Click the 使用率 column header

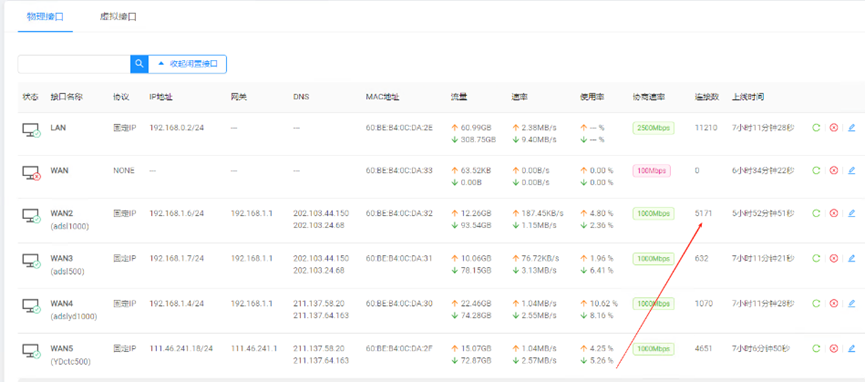(x=592, y=97)
